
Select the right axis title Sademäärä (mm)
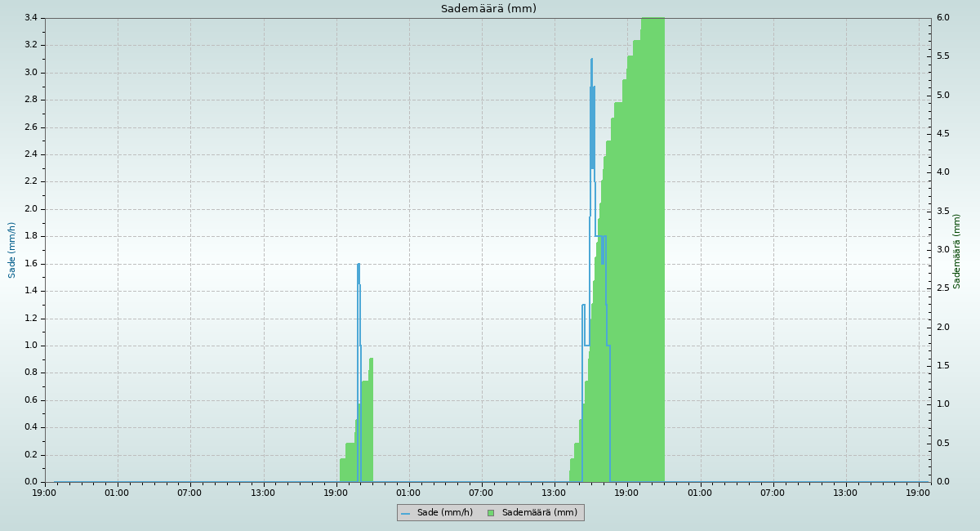pyautogui.click(x=957, y=251)
